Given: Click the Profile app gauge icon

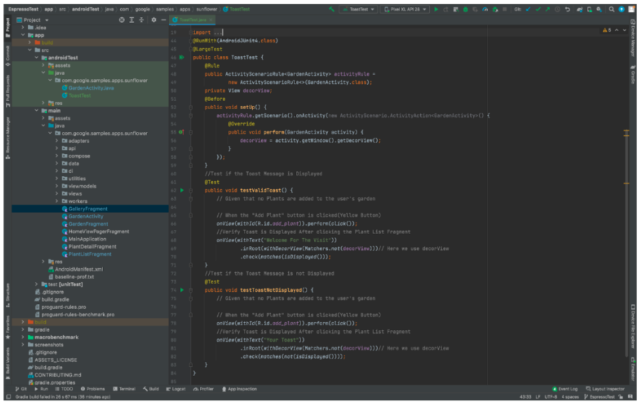Looking at the screenshot, I should tap(485, 9).
